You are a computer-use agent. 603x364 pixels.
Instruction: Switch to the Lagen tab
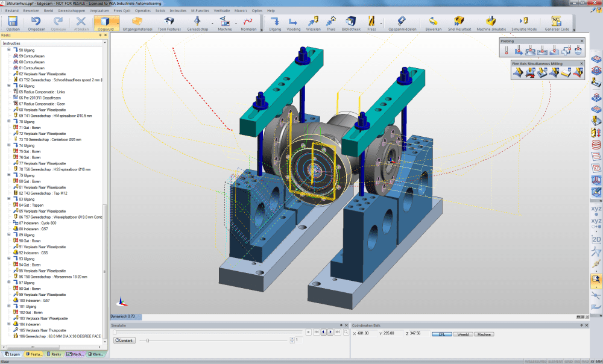coord(12,354)
